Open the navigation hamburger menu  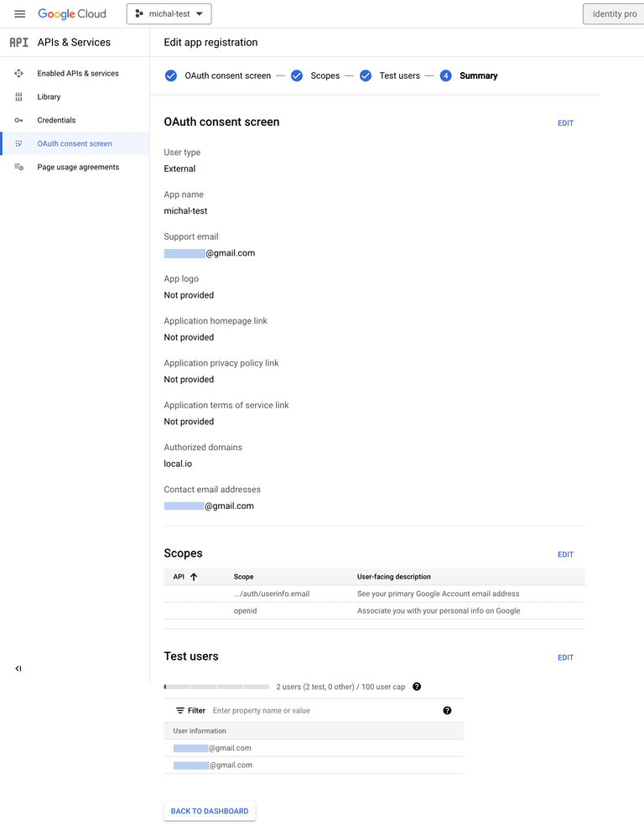19,13
